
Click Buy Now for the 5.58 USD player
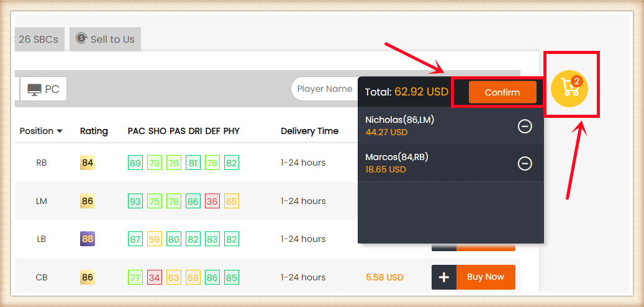coord(486,277)
